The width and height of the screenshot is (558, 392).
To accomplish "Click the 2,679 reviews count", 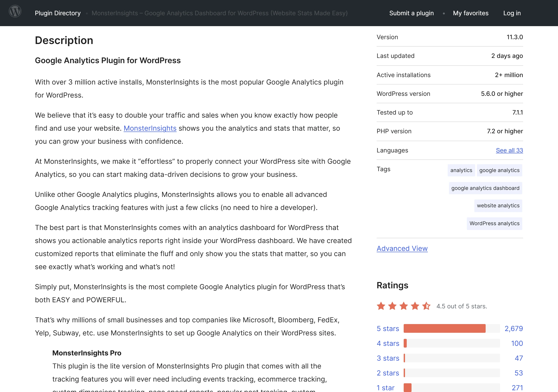I will point(514,328).
